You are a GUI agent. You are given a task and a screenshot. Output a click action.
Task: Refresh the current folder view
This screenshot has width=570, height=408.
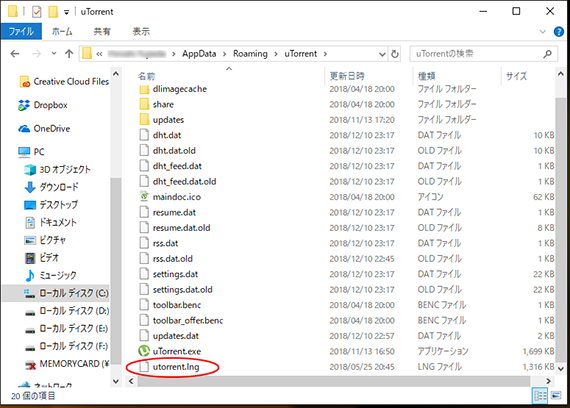click(394, 54)
